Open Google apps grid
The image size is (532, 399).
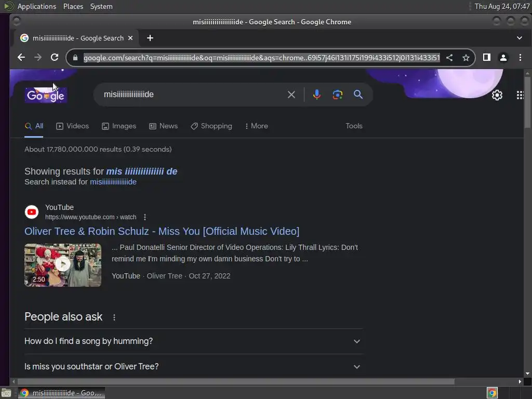(520, 95)
